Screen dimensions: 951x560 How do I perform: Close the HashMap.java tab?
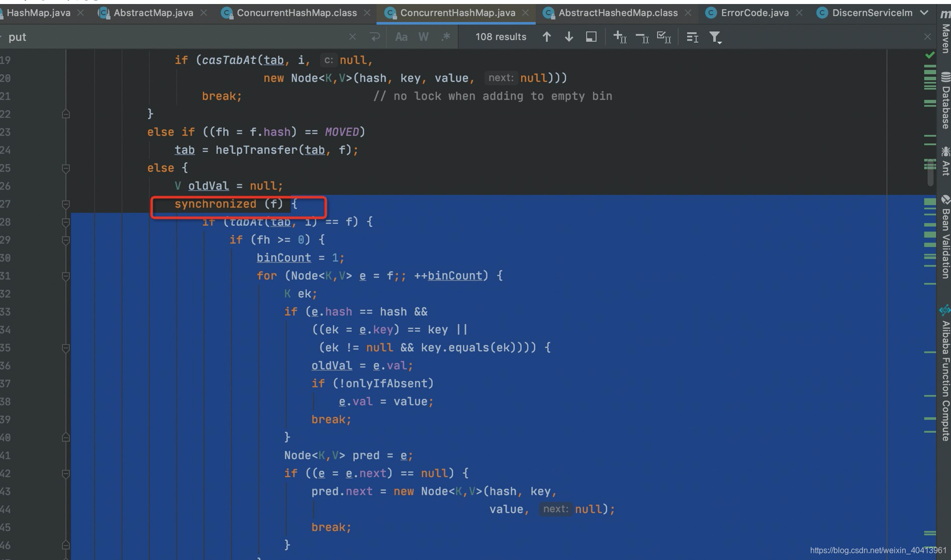(80, 13)
